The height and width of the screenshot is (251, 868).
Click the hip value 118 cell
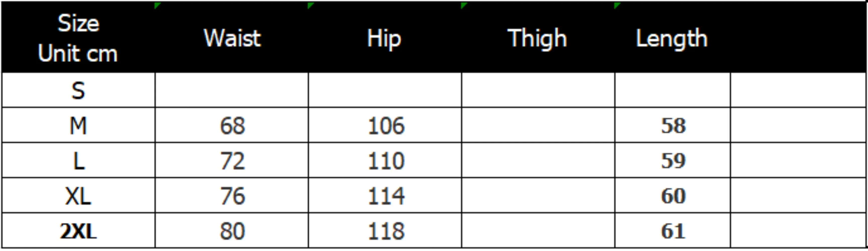(x=385, y=231)
